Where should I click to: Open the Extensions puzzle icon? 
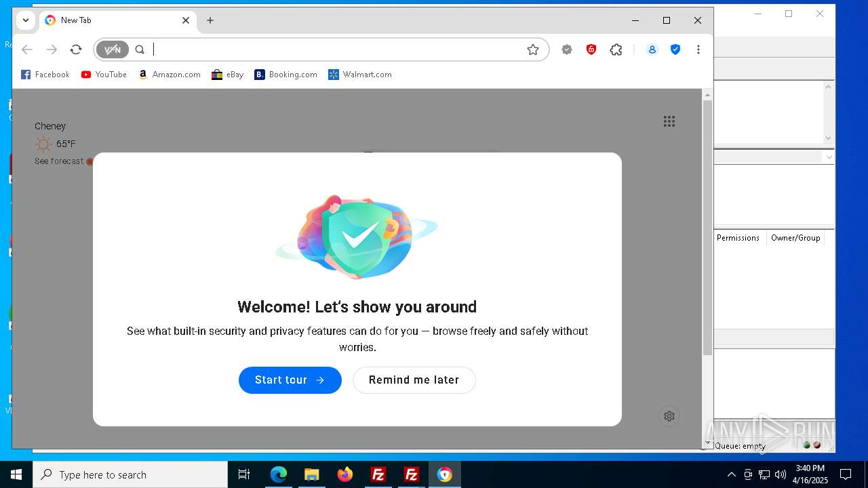[x=616, y=49]
